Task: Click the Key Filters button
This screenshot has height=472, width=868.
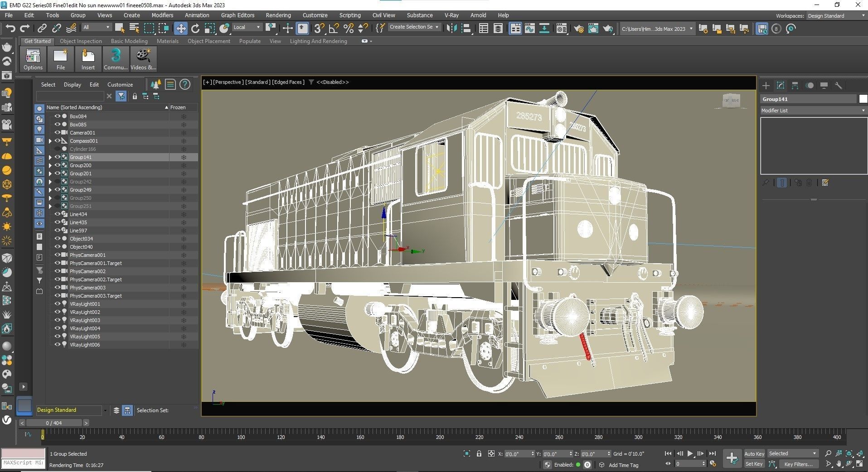Action: [799, 464]
